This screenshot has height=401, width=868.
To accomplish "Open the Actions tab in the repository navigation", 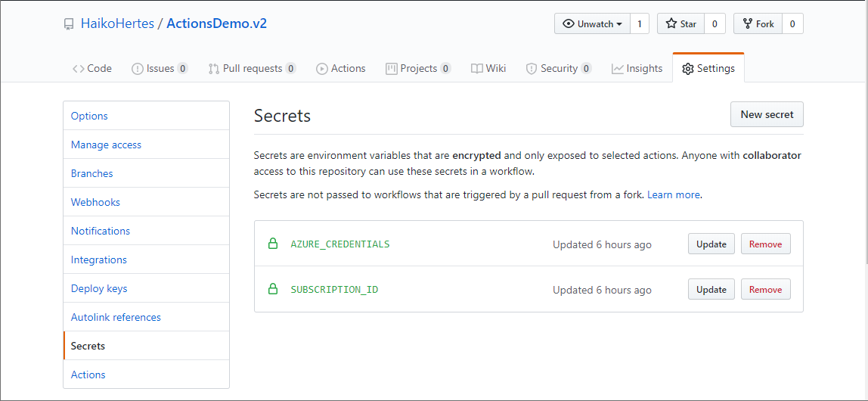I will [340, 68].
